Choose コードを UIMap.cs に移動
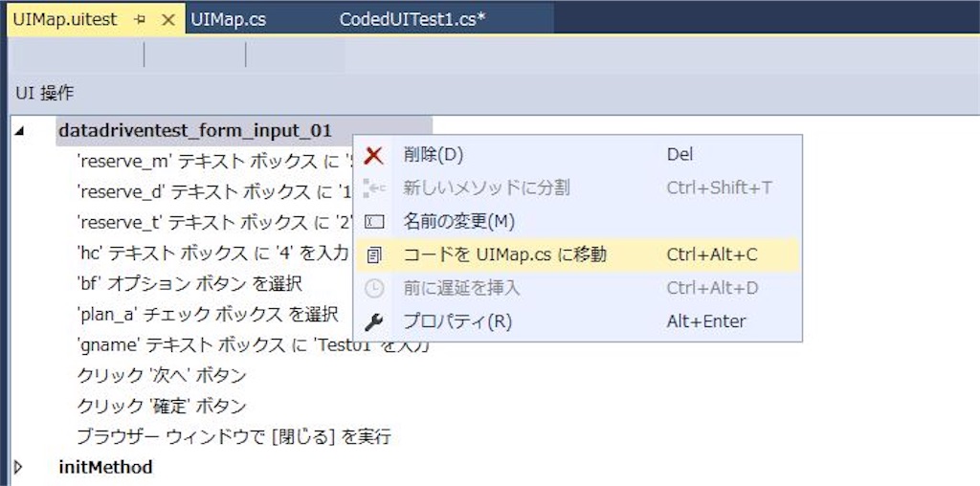The width and height of the screenshot is (980, 486). click(x=578, y=254)
